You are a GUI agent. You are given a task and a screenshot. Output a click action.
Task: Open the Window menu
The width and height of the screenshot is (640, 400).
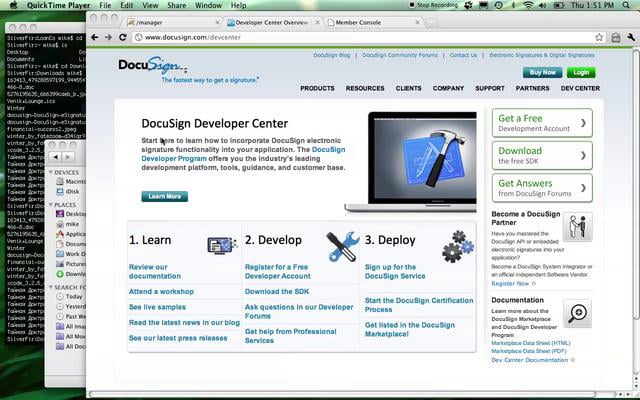pos(208,5)
